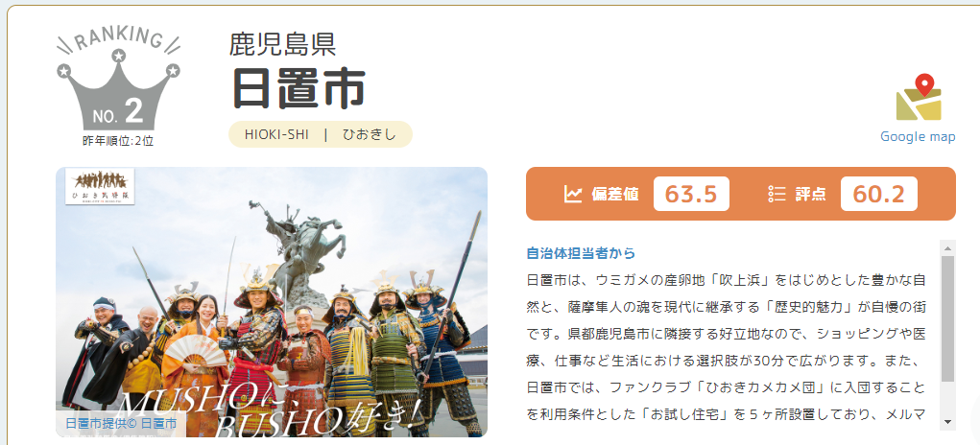This screenshot has width=980, height=445.
Task: Click the 日置市 city name heading
Action: coord(299,87)
